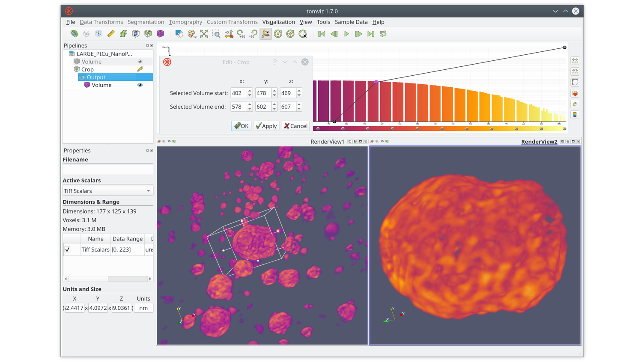The image size is (644, 362).
Task: Activate the zoom-to-box tool
Action: (x=216, y=33)
